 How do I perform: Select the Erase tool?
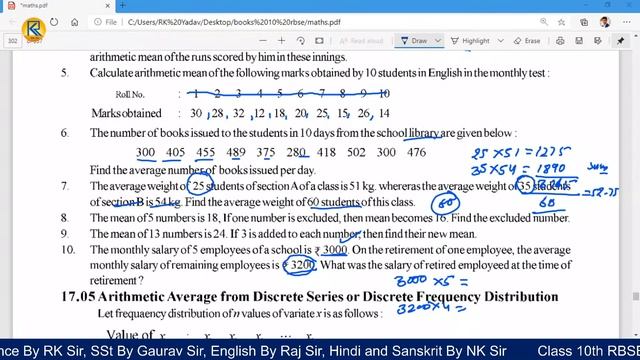click(527, 41)
